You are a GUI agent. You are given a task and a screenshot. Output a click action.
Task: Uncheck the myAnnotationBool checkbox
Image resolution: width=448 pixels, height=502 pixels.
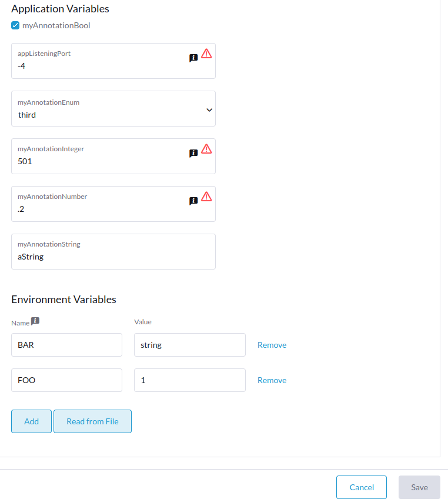14,25
